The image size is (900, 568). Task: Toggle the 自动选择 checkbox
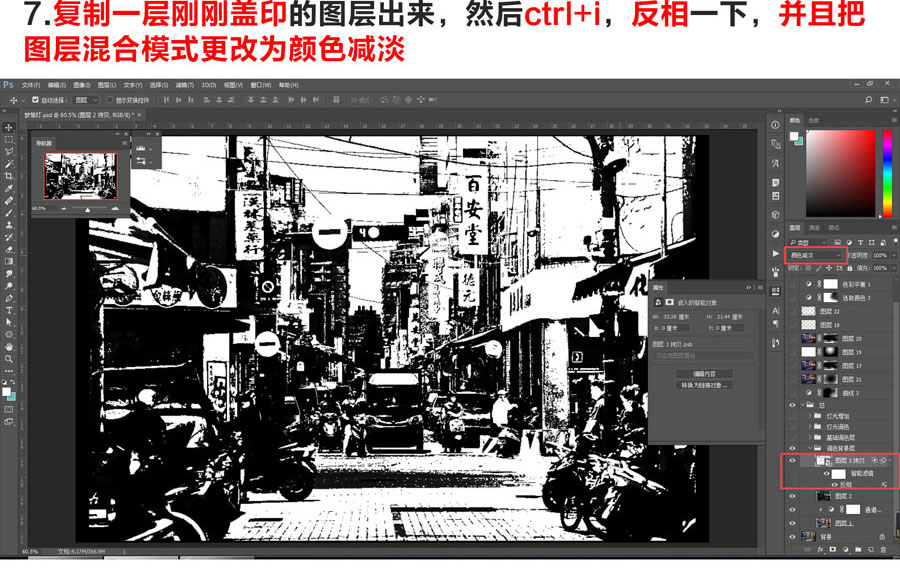point(35,100)
